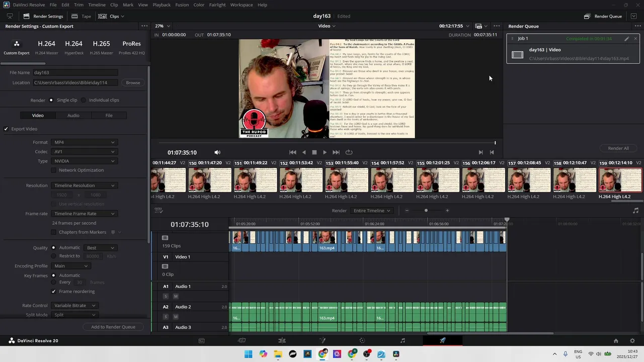This screenshot has width=644, height=362.
Task: Open the Render Entire Timeline dropdown
Action: (372, 211)
